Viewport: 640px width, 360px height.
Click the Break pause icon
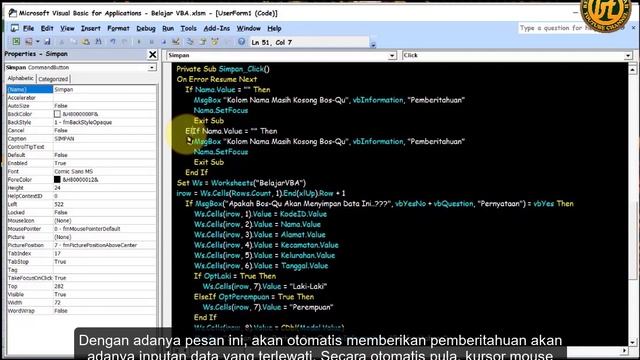(x=151, y=42)
